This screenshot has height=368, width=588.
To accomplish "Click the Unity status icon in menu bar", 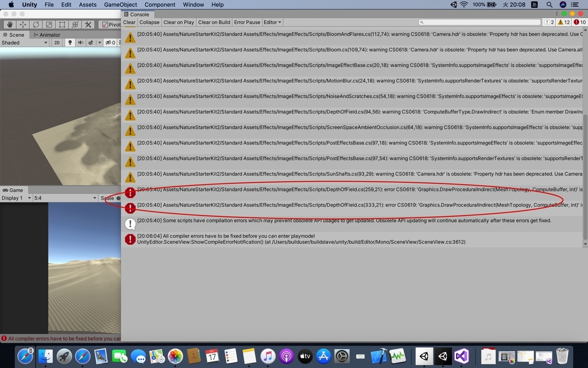I will pyautogui.click(x=453, y=5).
